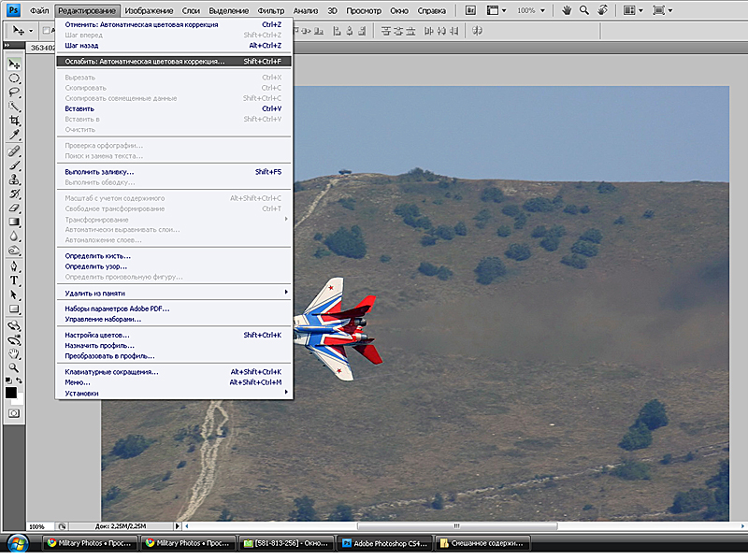Swap foreground and background colors
Viewport: 748px width, 560px height.
click(x=19, y=381)
